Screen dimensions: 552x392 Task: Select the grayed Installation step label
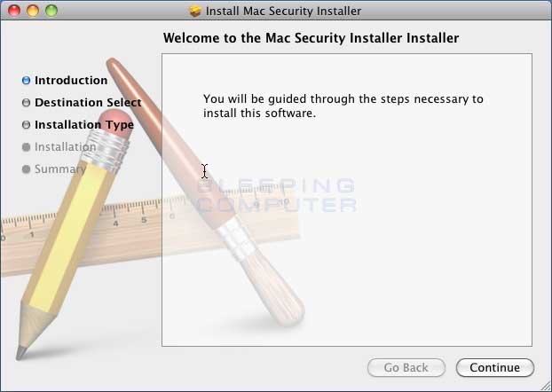[65, 146]
